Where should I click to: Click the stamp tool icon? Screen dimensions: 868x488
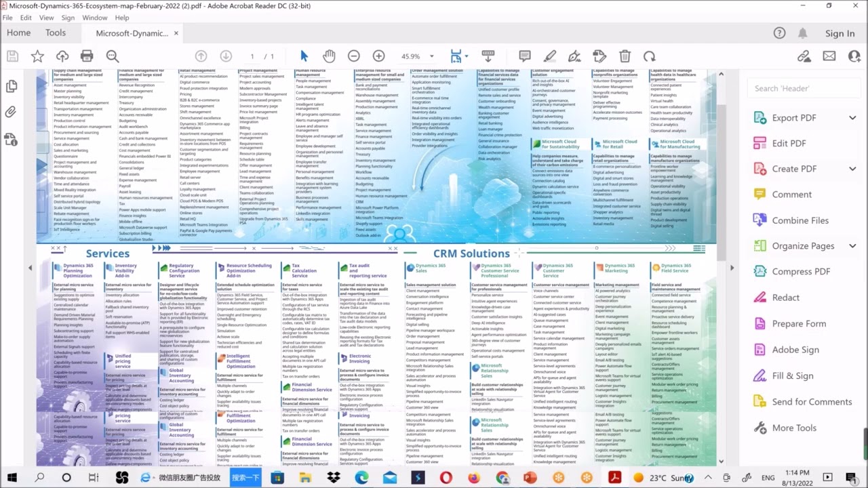pyautogui.click(x=599, y=56)
